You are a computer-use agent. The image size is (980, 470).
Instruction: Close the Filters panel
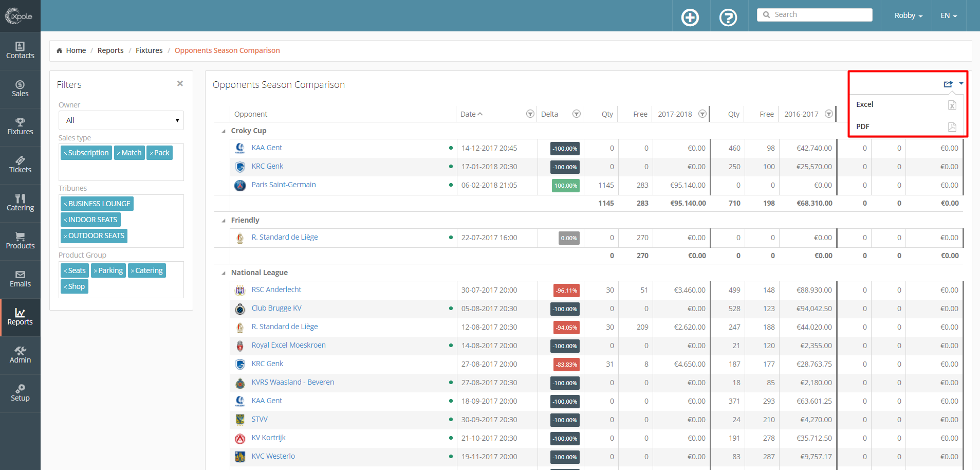pyautogui.click(x=180, y=83)
